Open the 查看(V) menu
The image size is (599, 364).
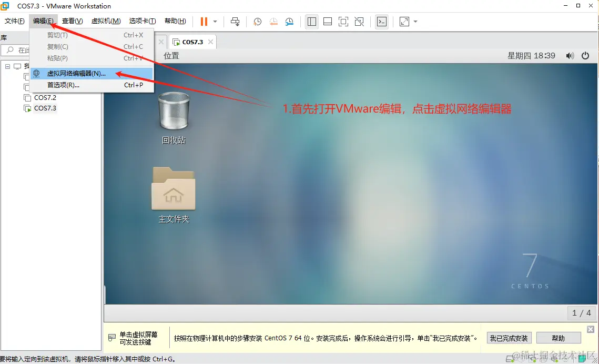72,21
